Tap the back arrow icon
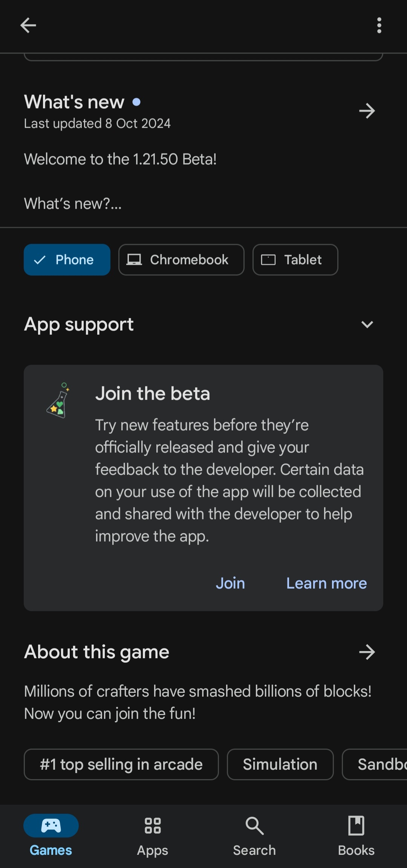 tap(28, 26)
